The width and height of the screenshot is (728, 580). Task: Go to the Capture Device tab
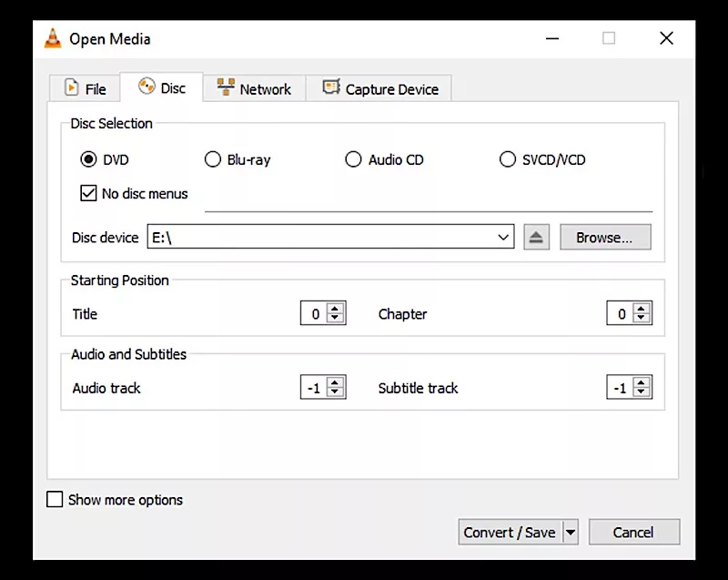[380, 89]
